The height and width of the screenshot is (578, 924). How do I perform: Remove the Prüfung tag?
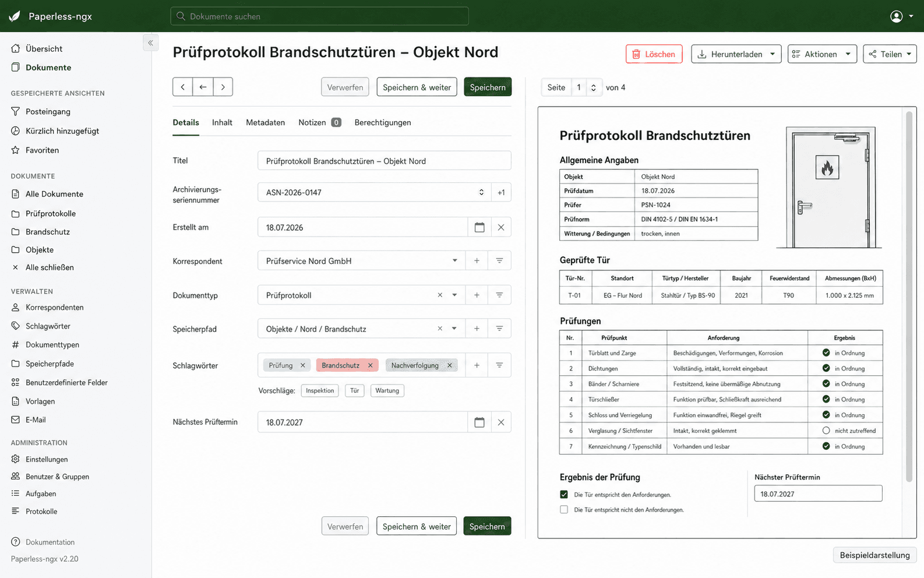click(303, 365)
